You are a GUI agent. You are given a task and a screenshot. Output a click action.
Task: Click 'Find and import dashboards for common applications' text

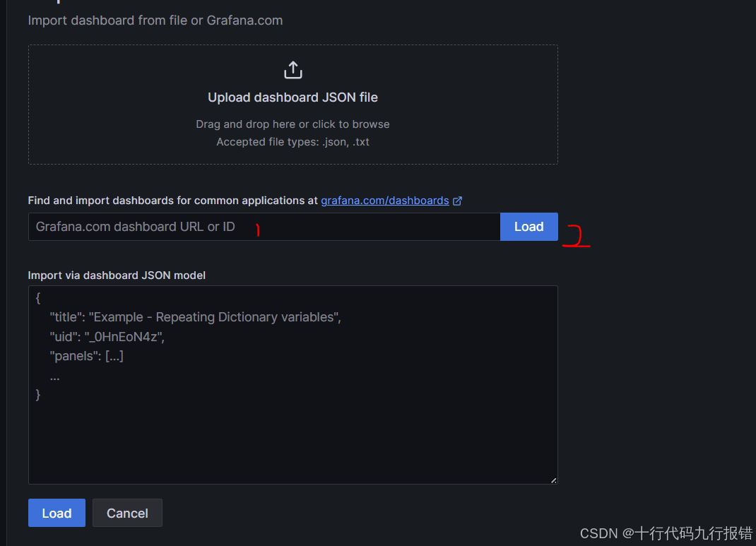(x=166, y=201)
